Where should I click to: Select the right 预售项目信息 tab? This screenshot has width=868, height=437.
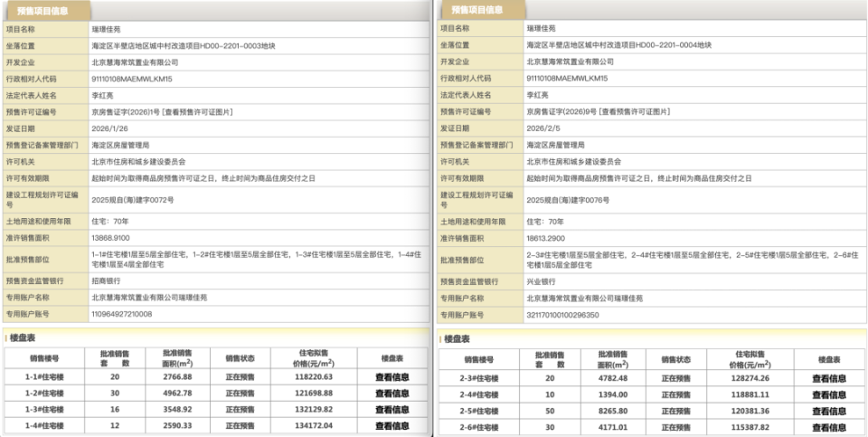tap(476, 10)
